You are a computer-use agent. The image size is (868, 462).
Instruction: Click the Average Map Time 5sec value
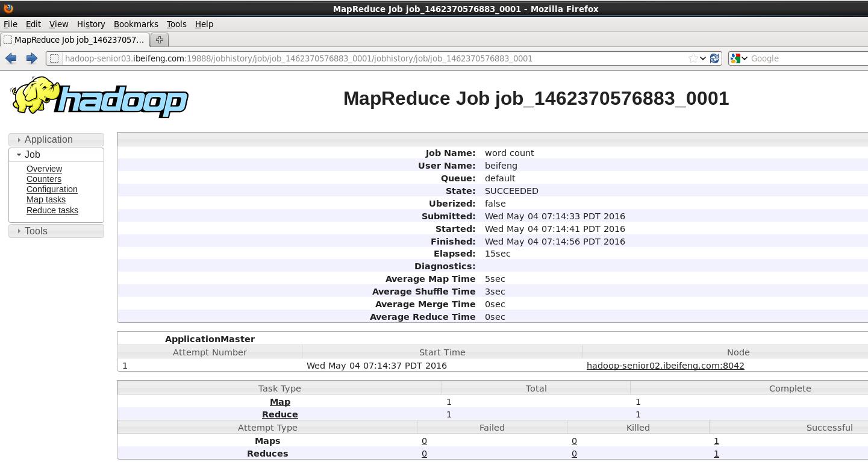(495, 279)
